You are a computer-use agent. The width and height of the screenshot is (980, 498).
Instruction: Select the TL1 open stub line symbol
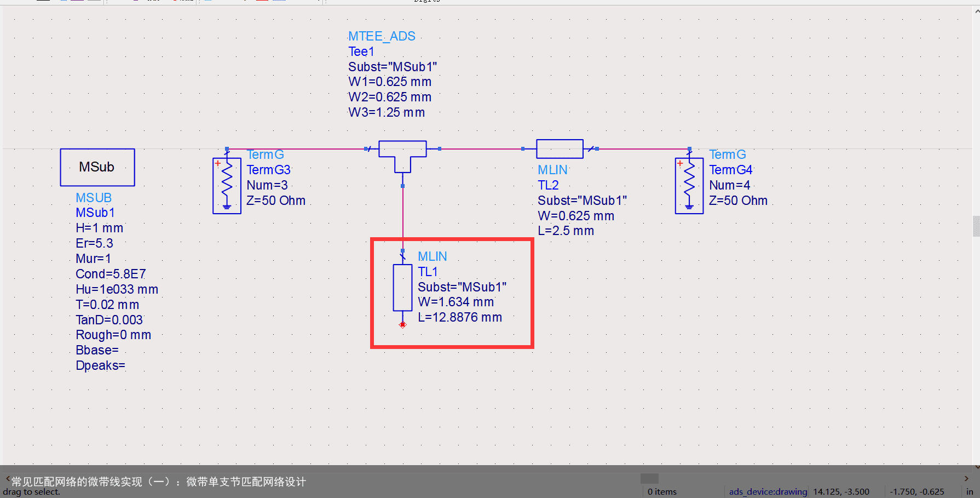402,288
